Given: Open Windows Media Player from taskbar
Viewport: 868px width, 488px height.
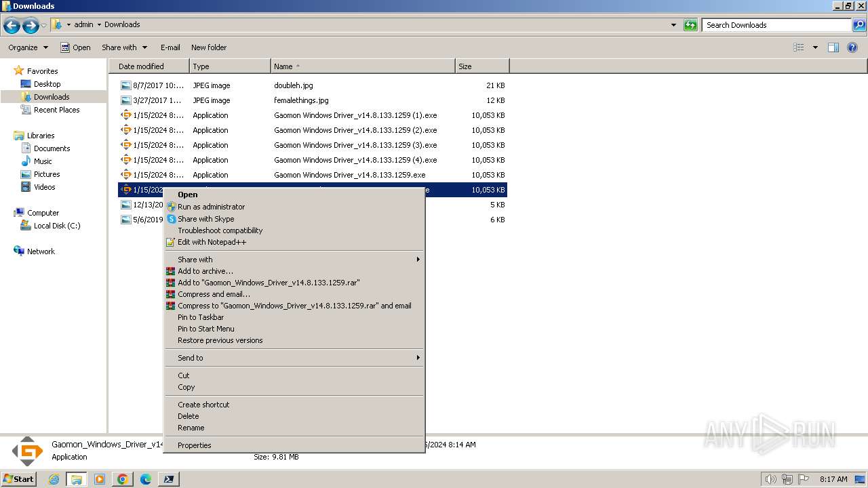Looking at the screenshot, I should click(x=100, y=479).
